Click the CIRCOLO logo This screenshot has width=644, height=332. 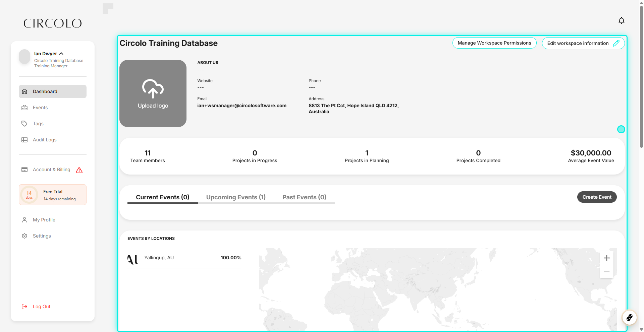pos(53,23)
